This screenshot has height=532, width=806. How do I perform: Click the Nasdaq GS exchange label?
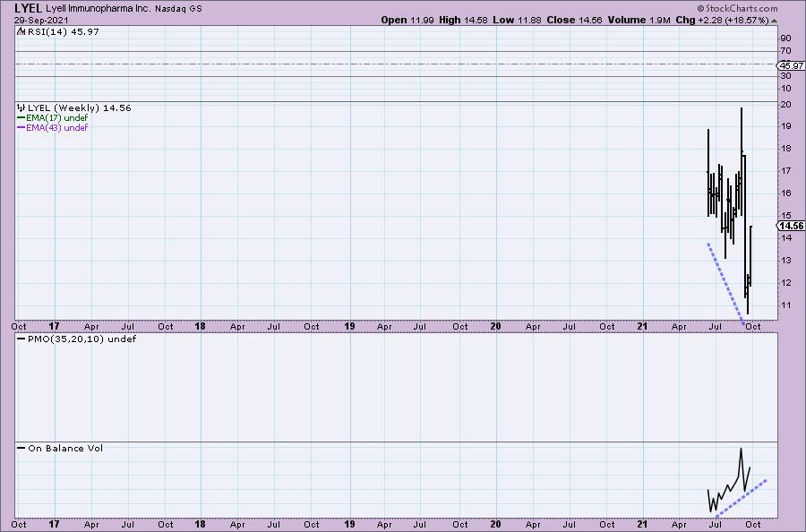pos(178,9)
